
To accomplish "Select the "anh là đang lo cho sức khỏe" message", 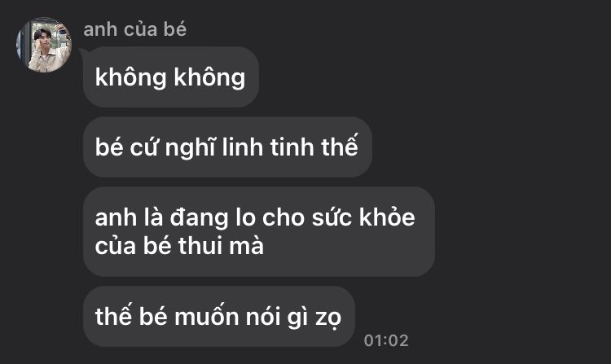I will point(259,231).
